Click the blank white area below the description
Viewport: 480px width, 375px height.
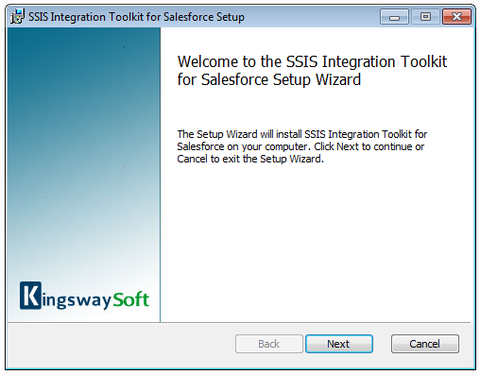coord(317,240)
